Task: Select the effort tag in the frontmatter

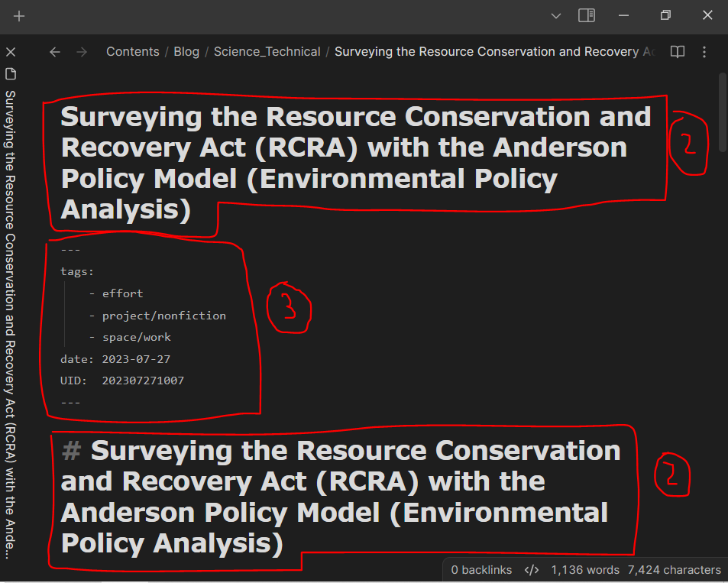Action: tap(123, 293)
